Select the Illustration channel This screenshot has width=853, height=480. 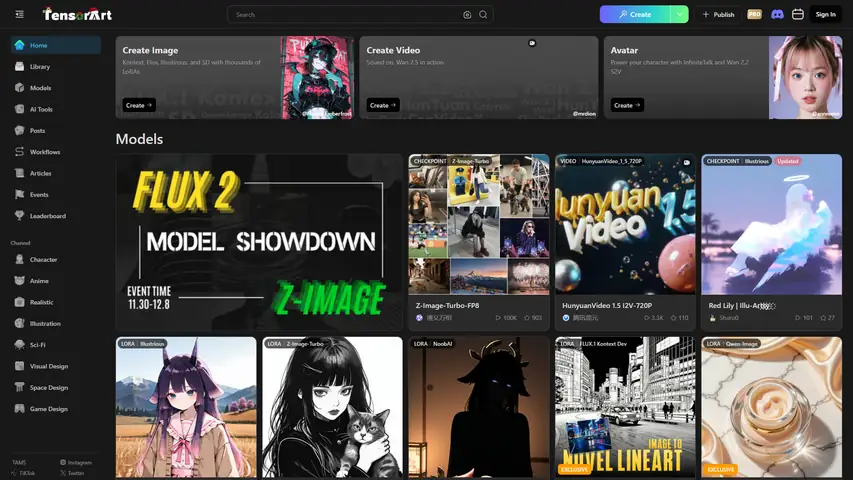[55, 323]
